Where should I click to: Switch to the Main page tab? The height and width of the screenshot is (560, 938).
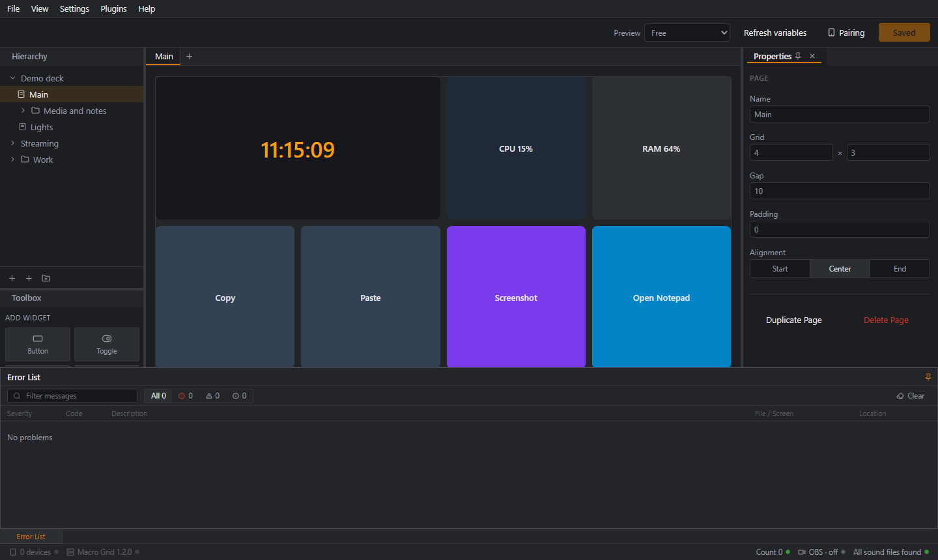pos(163,56)
